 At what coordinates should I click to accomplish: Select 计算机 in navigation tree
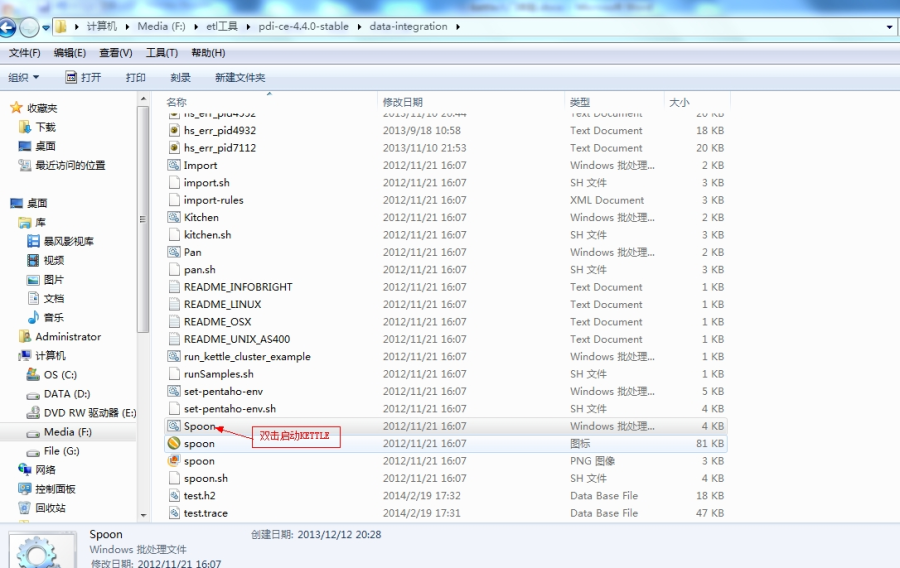[42, 356]
